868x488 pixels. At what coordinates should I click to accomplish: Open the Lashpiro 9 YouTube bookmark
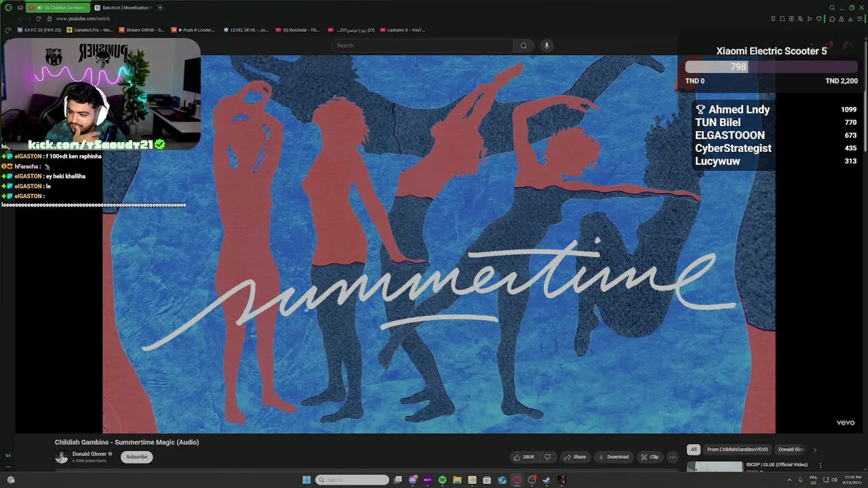(403, 30)
